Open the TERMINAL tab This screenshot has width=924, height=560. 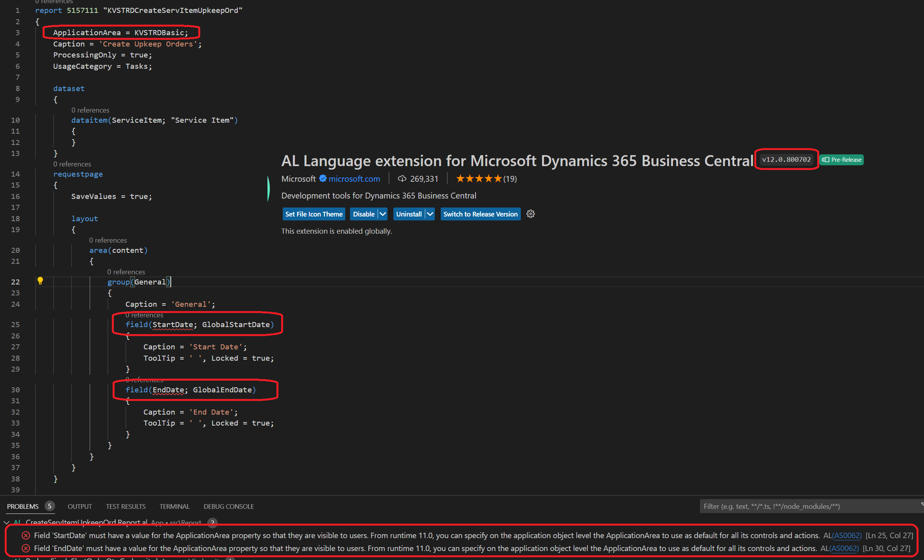tap(174, 506)
